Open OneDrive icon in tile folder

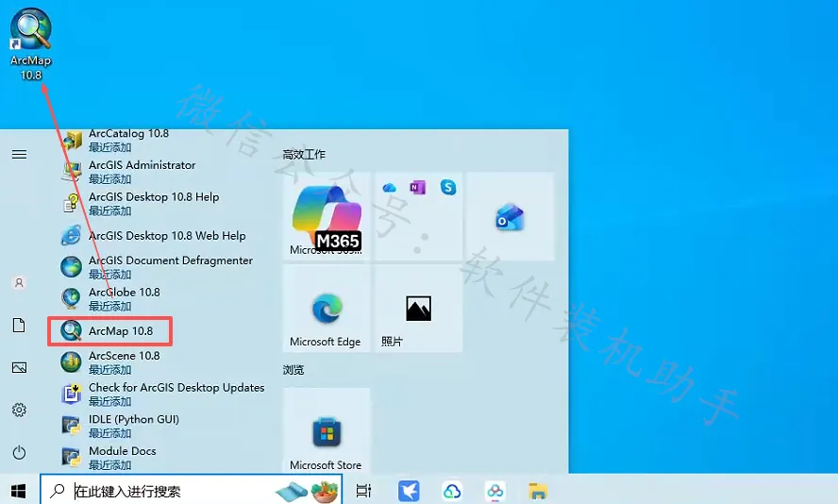click(x=389, y=188)
